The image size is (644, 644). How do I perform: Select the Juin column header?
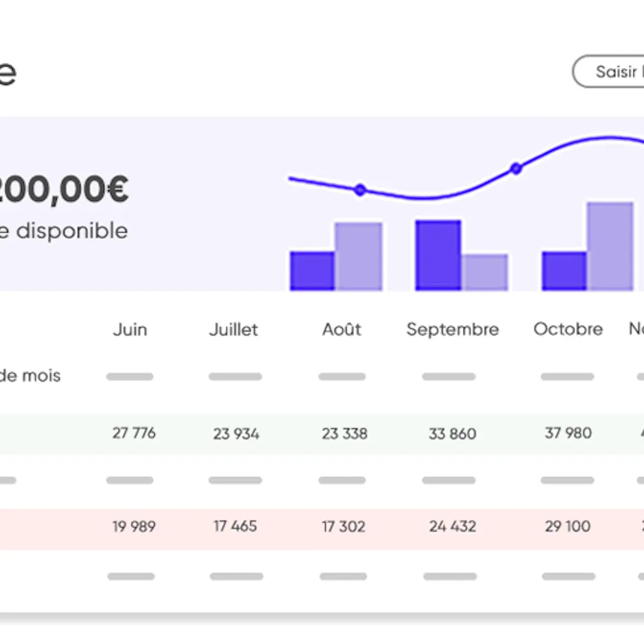[130, 330]
